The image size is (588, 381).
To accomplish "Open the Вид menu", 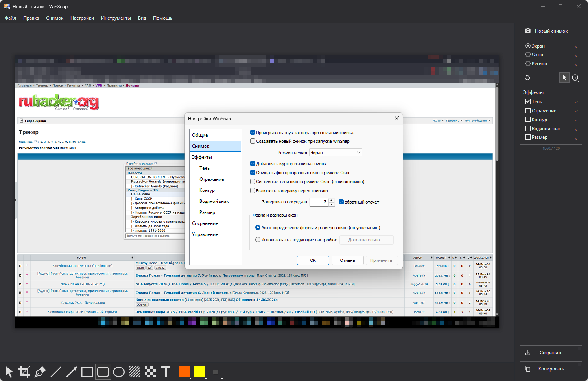I will 142,18.
